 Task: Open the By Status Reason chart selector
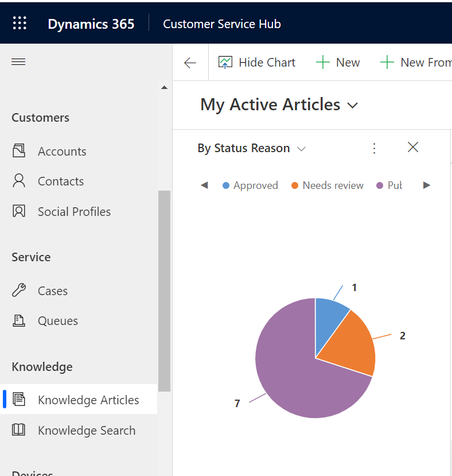(251, 149)
